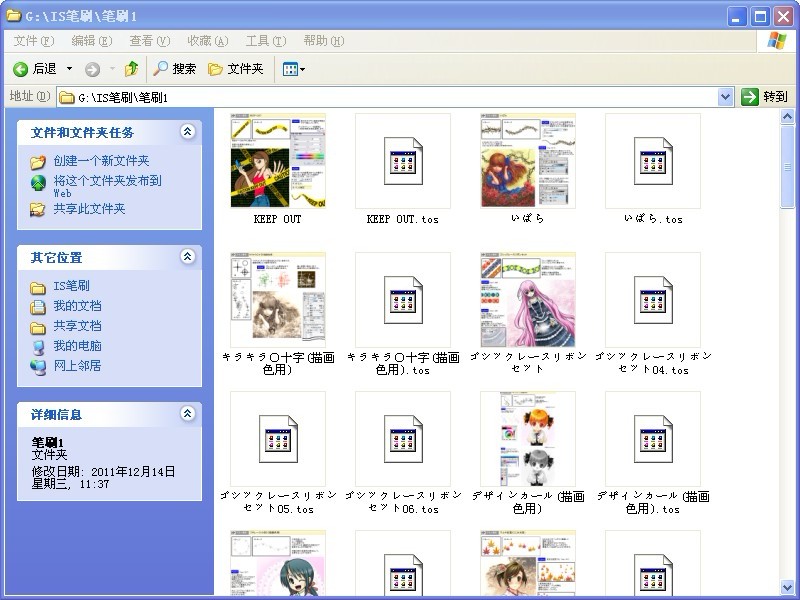This screenshot has height=600, width=800.
Task: Click the folder icon in title bar
Action: pyautogui.click(x=13, y=15)
